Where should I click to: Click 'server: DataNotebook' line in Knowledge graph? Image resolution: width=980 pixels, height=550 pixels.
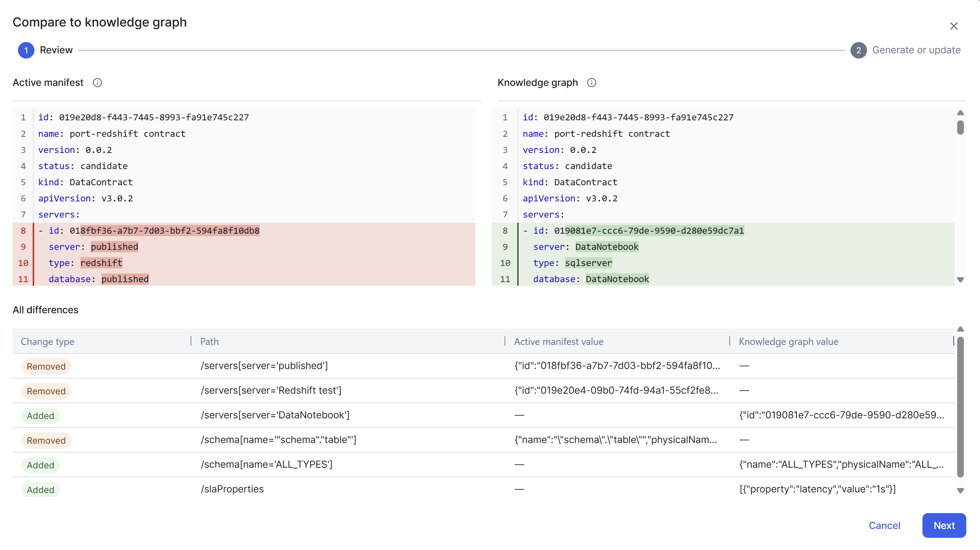[x=586, y=247]
